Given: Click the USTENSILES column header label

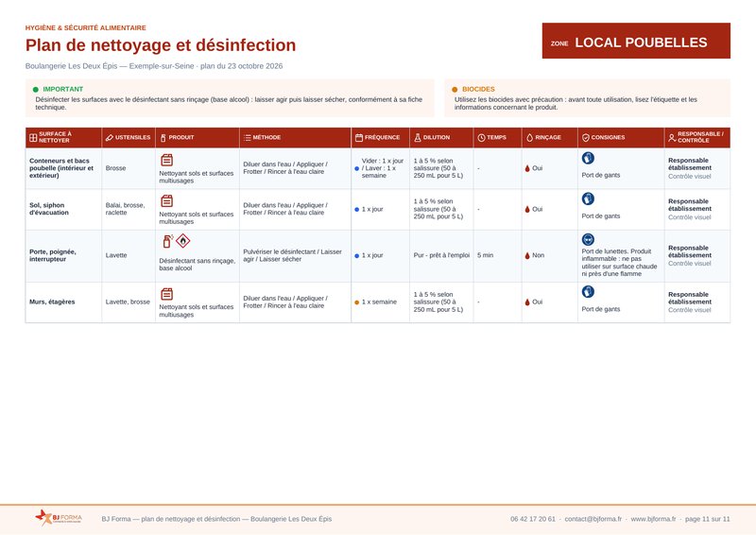Looking at the screenshot, I should tap(132, 137).
